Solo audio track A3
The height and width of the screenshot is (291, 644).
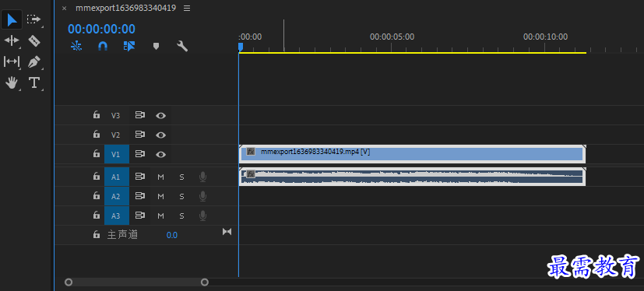[x=181, y=216]
